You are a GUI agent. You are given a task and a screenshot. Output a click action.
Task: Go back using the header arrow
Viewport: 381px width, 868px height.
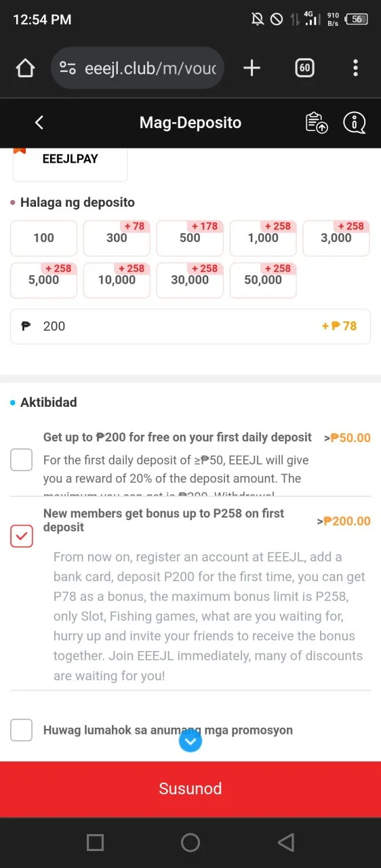point(39,123)
